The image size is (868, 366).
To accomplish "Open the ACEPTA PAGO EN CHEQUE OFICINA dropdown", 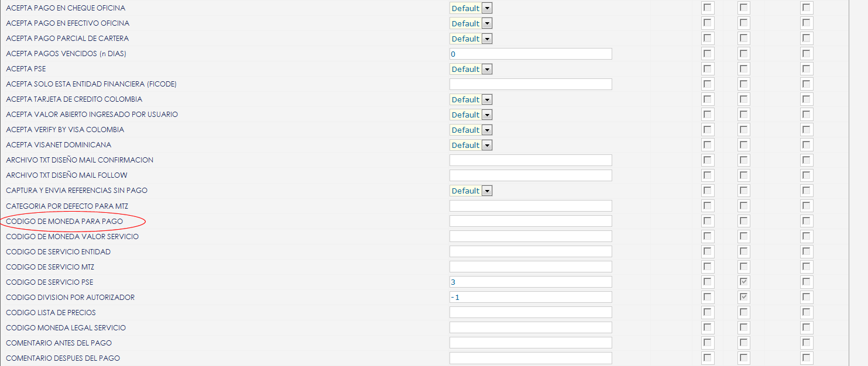I will [471, 8].
